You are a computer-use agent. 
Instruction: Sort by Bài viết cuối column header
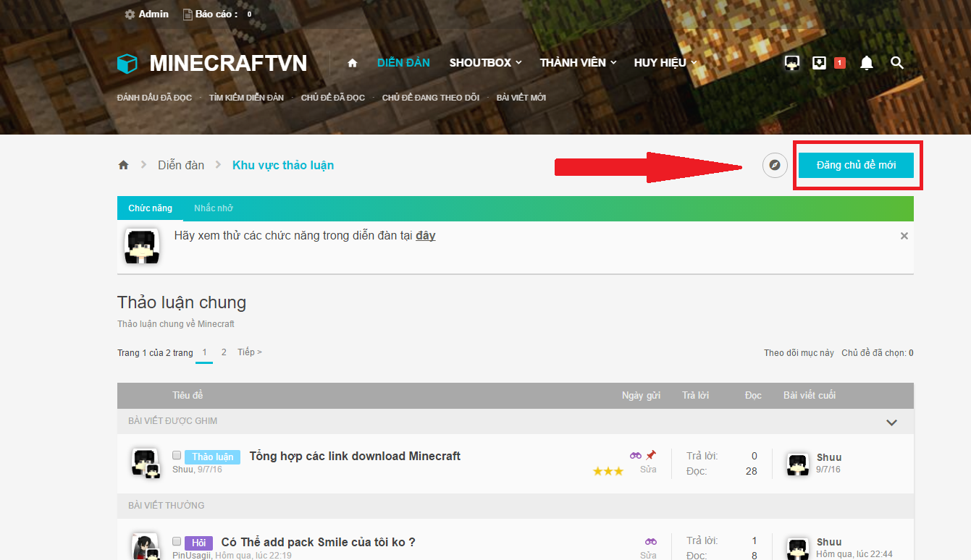coord(810,395)
